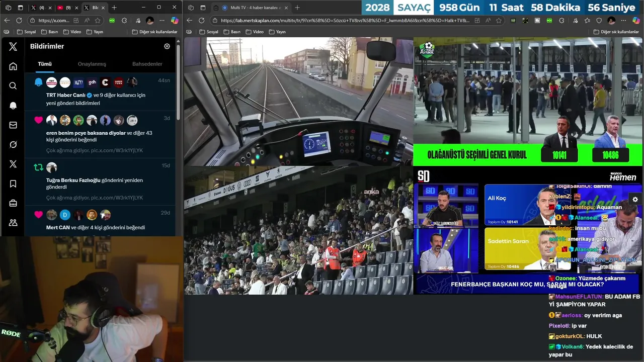Open Video bookmarks folder in Multi TV browser
The height and width of the screenshot is (362, 644).
255,32
